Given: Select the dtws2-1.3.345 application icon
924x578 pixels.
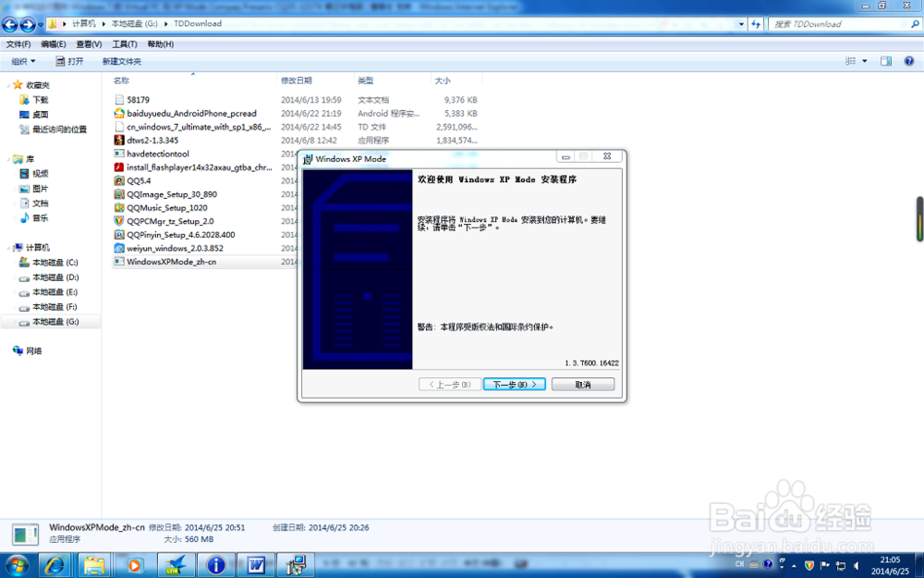Looking at the screenshot, I should click(119, 141).
